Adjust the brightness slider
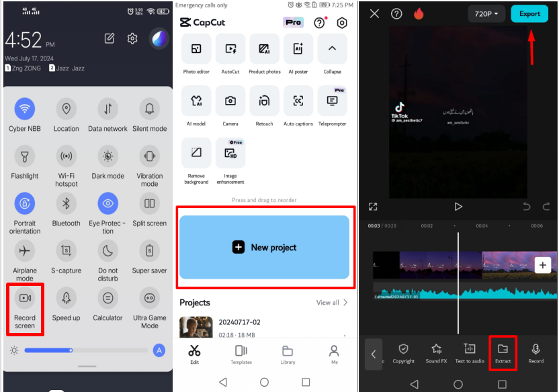559x392 pixels. [86, 350]
